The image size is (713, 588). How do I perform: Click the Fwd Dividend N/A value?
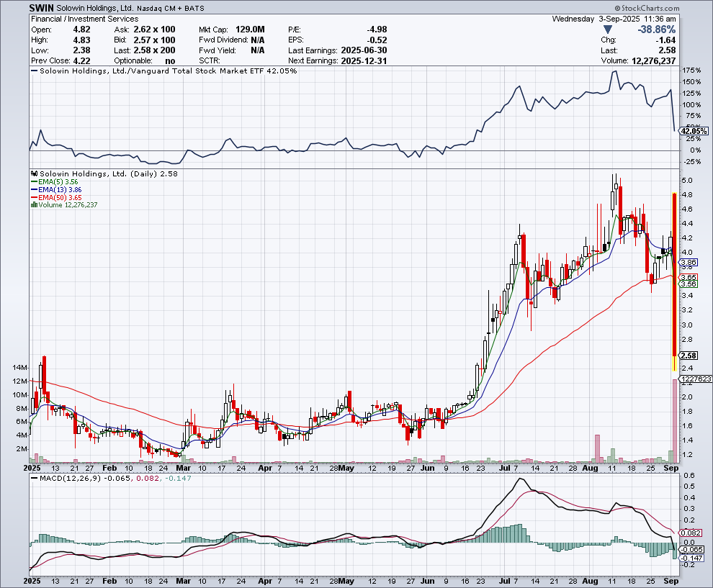(x=257, y=40)
